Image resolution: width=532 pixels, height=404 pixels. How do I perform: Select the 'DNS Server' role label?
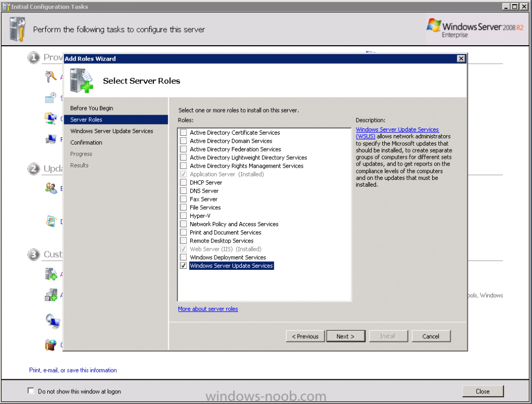[204, 191]
